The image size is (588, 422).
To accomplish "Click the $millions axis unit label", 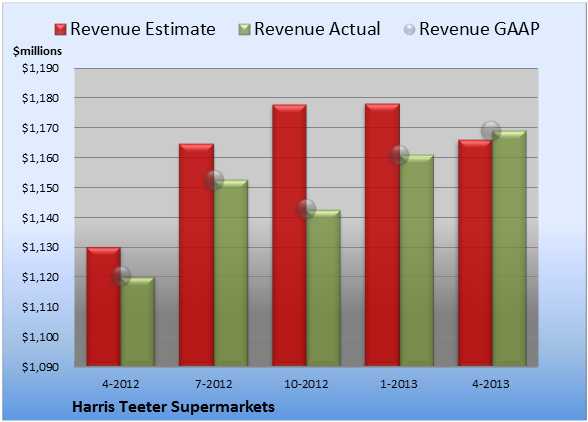I will (38, 51).
